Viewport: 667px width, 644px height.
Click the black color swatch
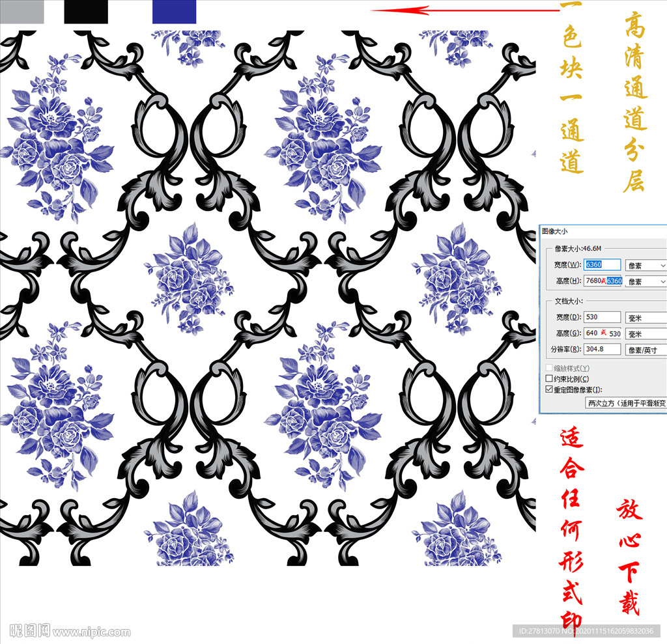(x=86, y=12)
